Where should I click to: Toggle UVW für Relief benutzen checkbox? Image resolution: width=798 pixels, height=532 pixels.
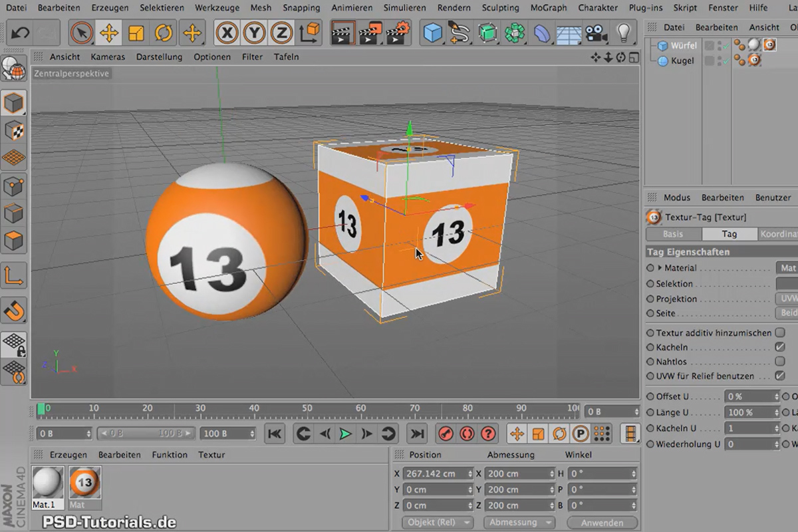(x=780, y=376)
